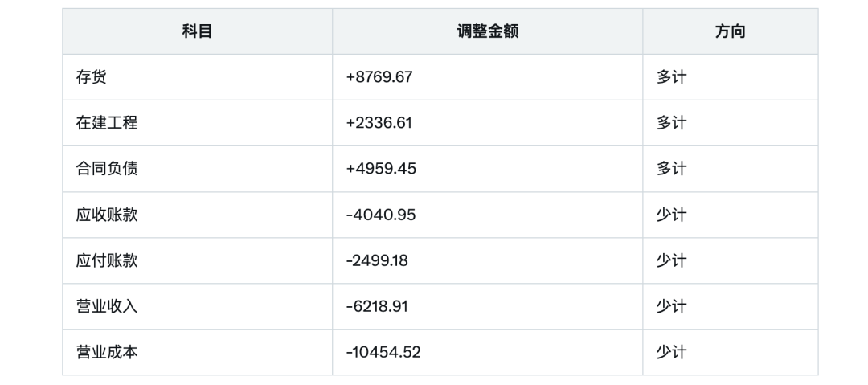Click the -6218.91 amount cell
The width and height of the screenshot is (868, 385).
pos(378,306)
